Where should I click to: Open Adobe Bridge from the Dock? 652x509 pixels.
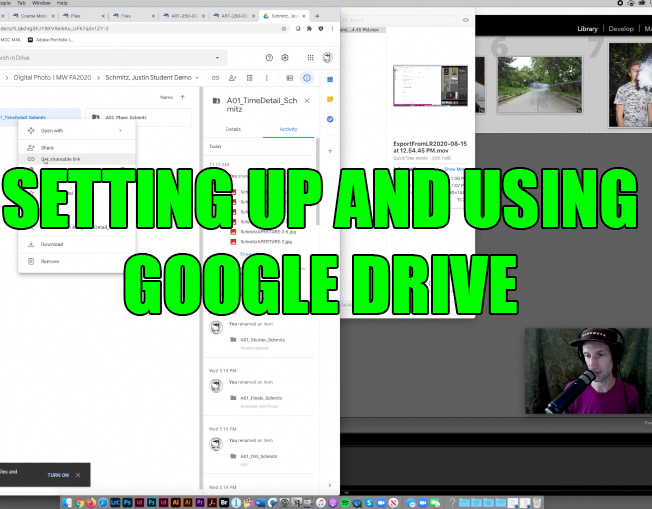pyautogui.click(x=224, y=502)
